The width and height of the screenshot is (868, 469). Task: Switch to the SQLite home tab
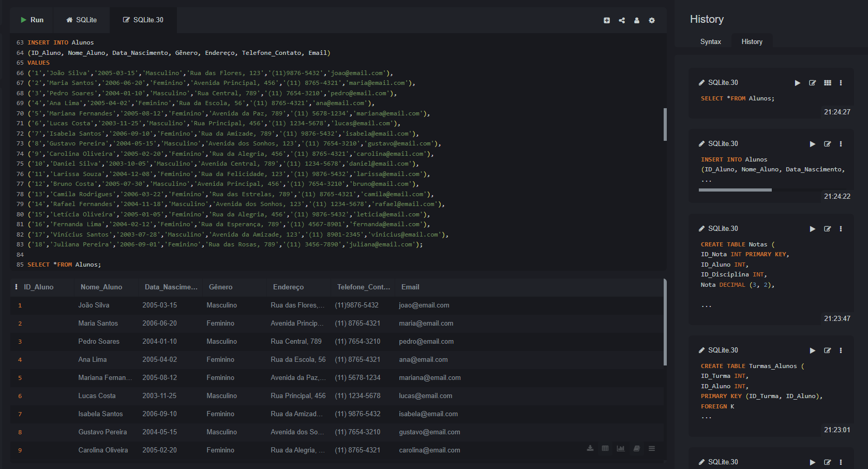click(81, 20)
